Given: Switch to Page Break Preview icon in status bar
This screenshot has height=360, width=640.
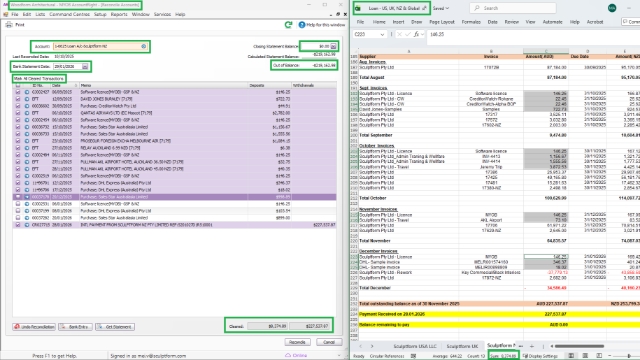Looking at the screenshot, I should tap(599, 356).
